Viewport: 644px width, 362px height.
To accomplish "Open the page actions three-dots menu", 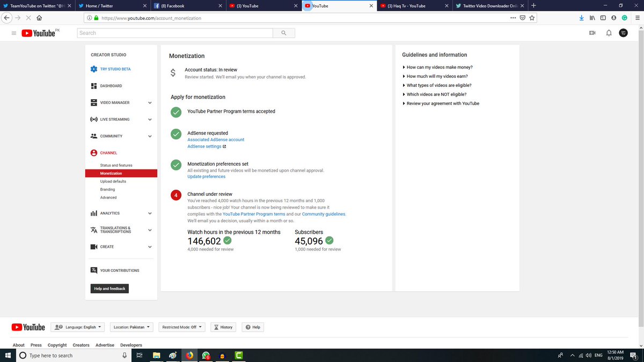I will coord(513,18).
